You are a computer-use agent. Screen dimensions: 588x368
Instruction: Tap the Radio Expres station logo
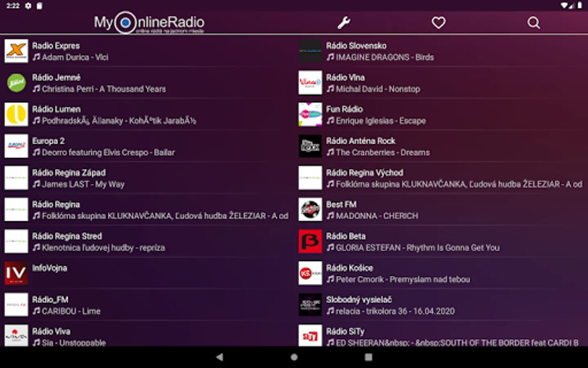(x=16, y=51)
